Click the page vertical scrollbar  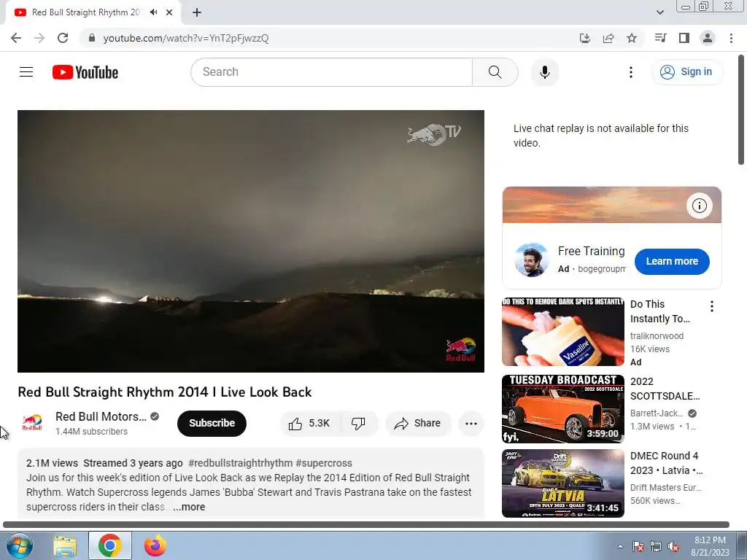(741, 111)
